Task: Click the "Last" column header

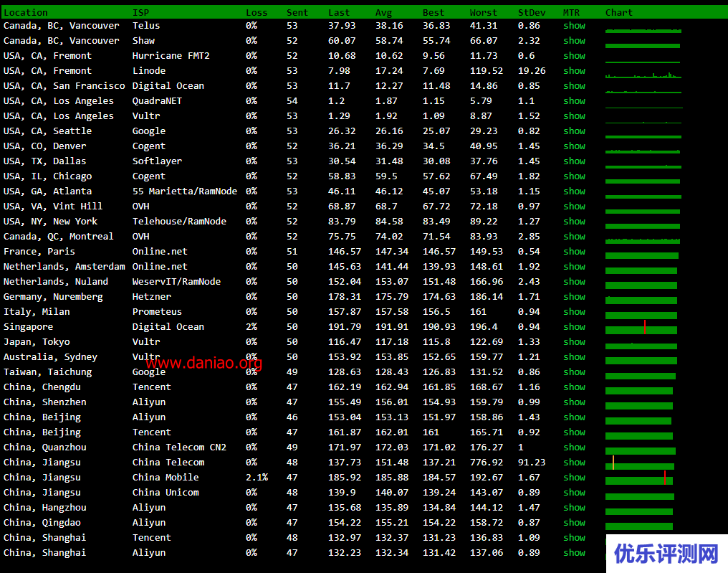Action: click(339, 12)
